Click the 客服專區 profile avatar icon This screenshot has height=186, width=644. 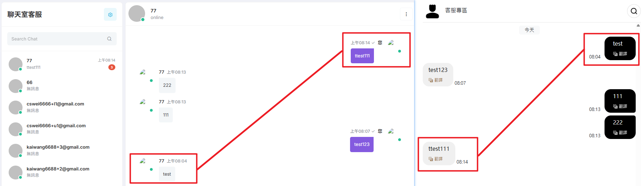pos(432,11)
